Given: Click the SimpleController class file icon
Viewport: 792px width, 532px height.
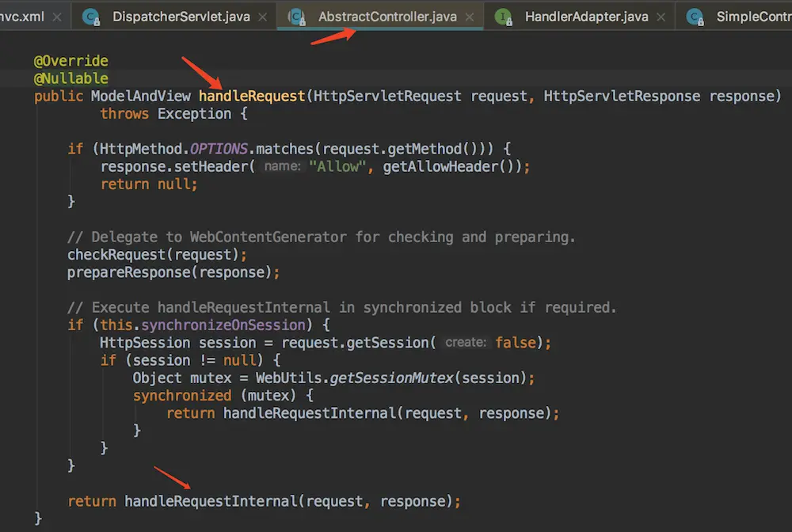Looking at the screenshot, I should pos(695,17).
